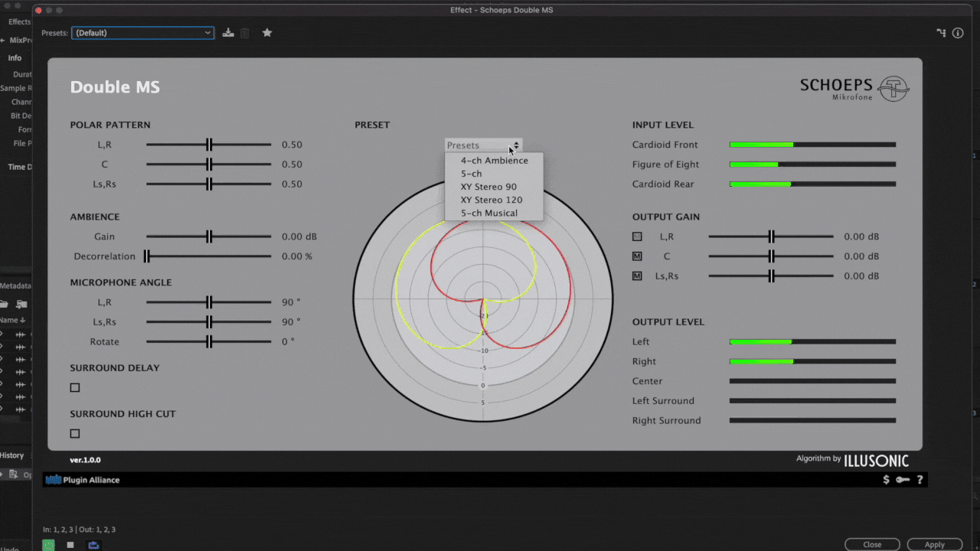This screenshot has height=551, width=980.
Task: Click the Apply button
Action: 935,545
